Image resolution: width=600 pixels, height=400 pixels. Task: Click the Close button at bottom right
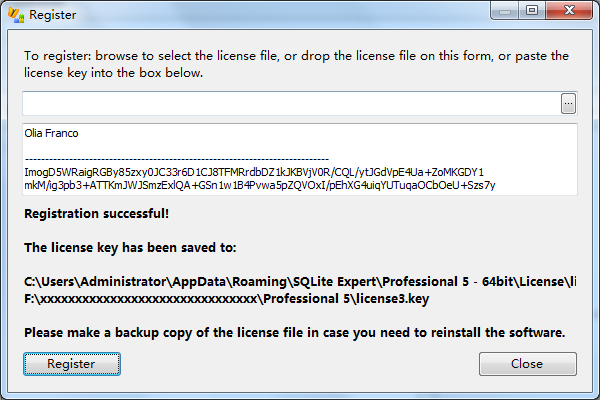(x=527, y=364)
